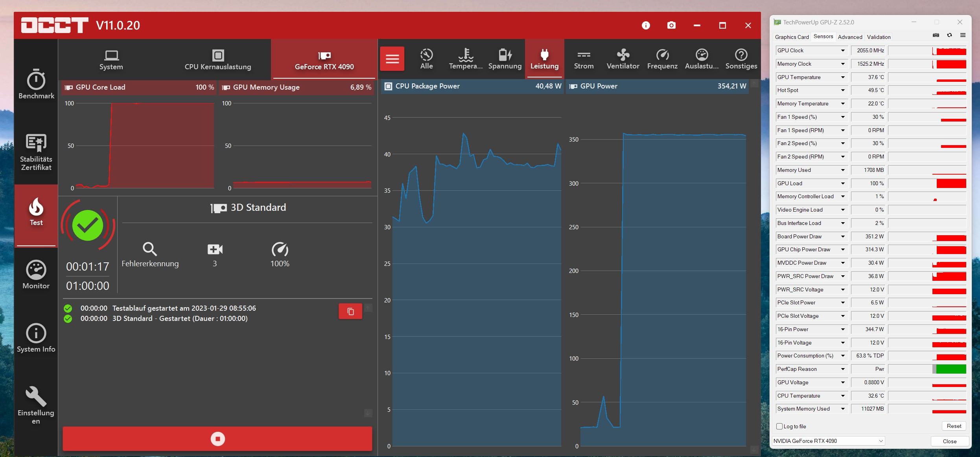The width and height of the screenshot is (980, 457).
Task: Enable Log to file checkbox
Action: (779, 426)
